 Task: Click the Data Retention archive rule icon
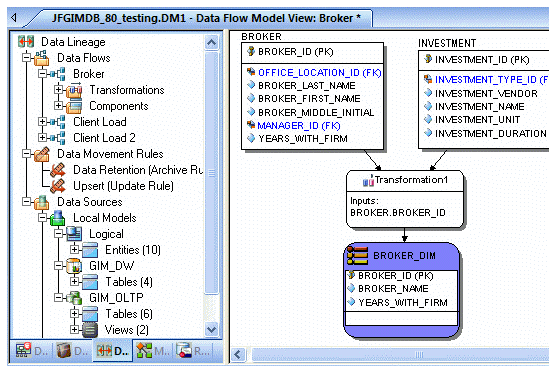(x=58, y=170)
